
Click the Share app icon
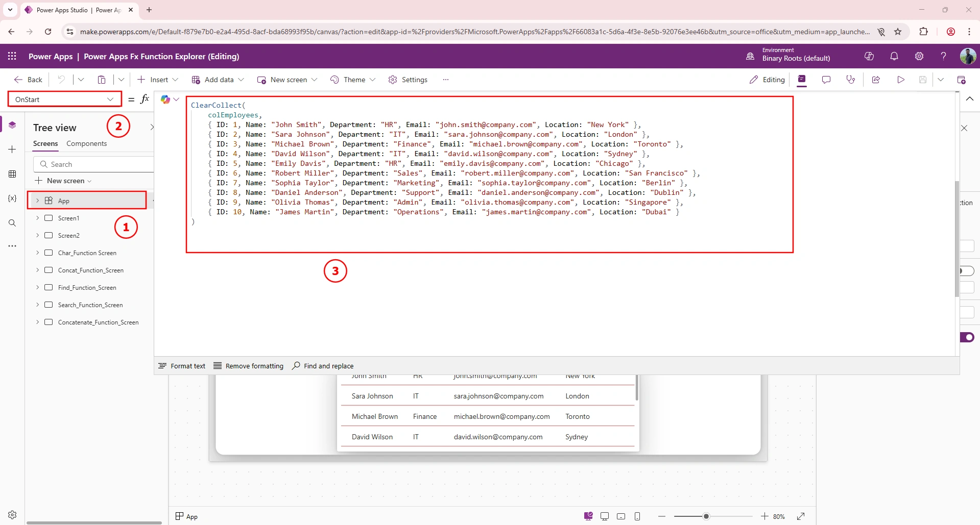(x=876, y=80)
